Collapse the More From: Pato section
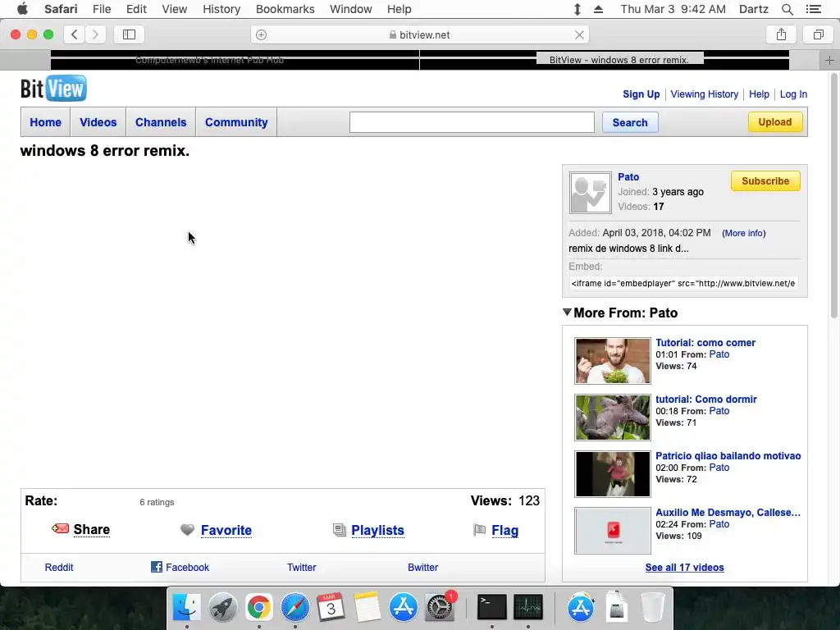The width and height of the screenshot is (840, 630). [567, 313]
